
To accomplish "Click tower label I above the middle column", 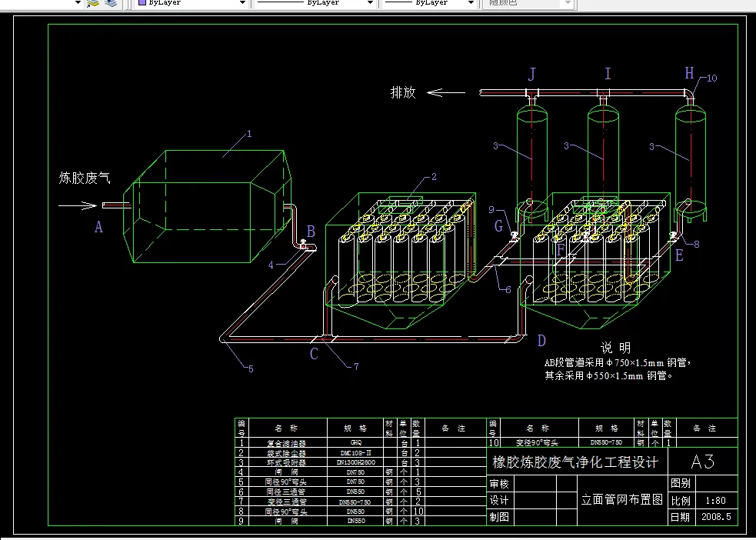I will (608, 74).
